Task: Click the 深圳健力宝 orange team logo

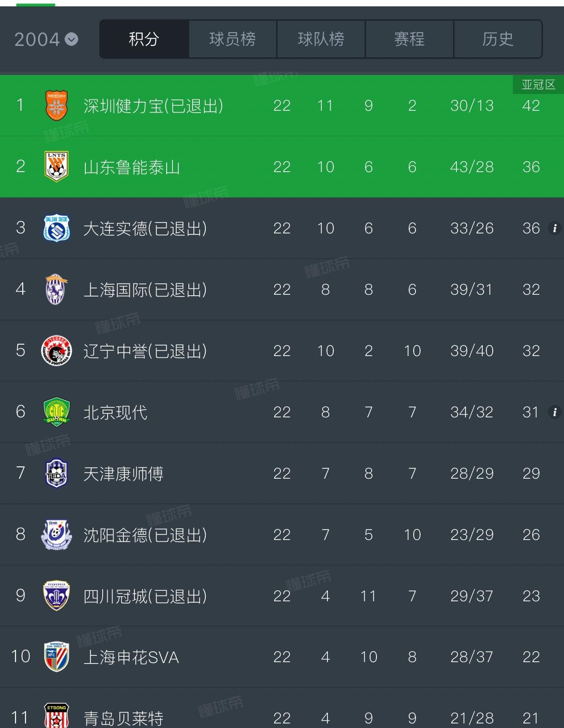Action: [56, 105]
